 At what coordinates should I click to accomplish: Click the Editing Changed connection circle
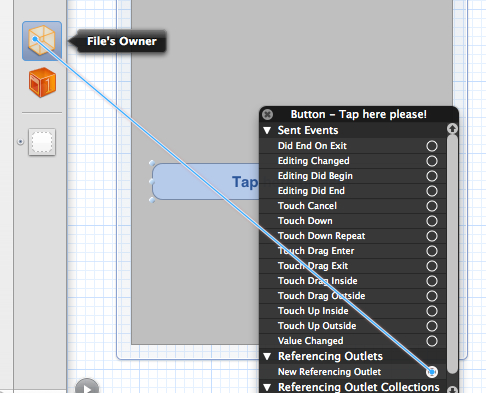pyautogui.click(x=432, y=161)
